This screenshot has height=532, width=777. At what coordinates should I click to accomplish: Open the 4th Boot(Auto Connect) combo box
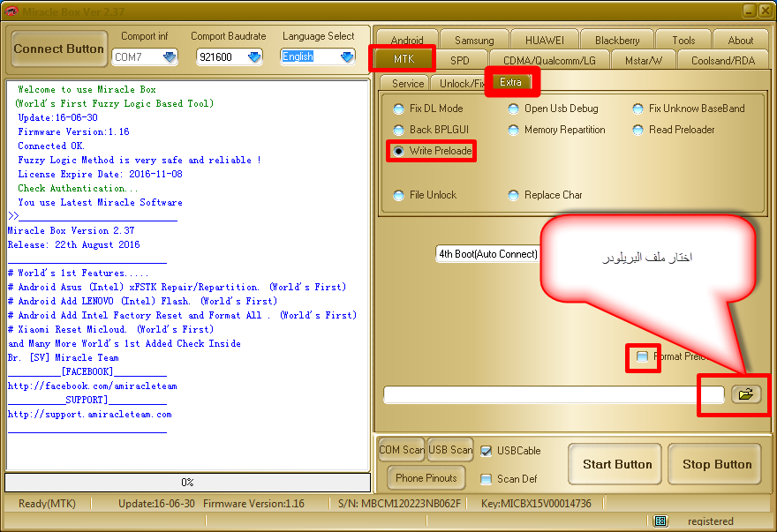488,254
